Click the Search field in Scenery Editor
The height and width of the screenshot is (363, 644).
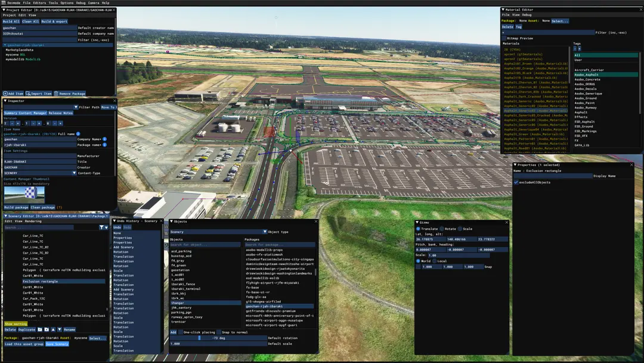click(39, 227)
